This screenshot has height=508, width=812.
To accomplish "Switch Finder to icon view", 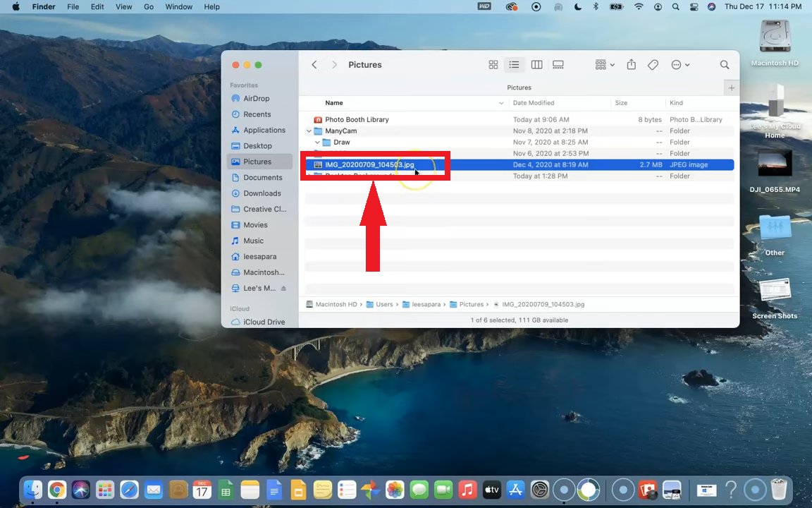I will pyautogui.click(x=493, y=65).
